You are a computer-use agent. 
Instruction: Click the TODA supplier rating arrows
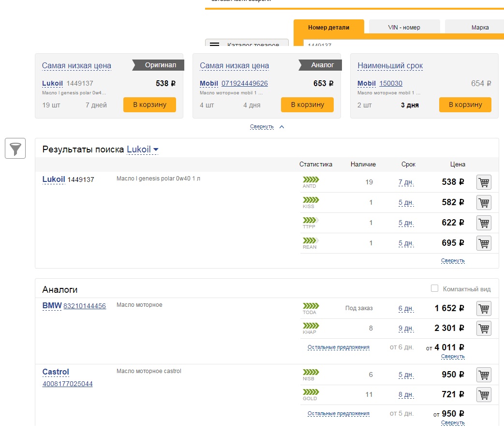pos(311,306)
